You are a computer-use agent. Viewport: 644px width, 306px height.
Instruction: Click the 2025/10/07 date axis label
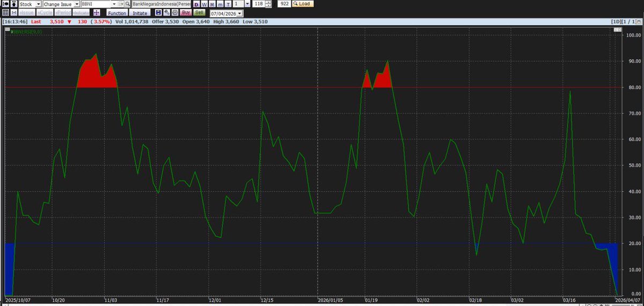pos(18,302)
